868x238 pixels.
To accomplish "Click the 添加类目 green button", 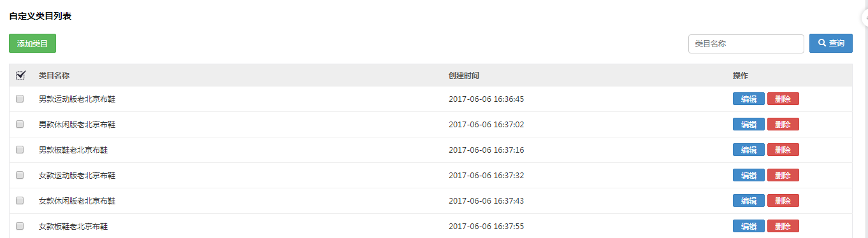I will (33, 43).
